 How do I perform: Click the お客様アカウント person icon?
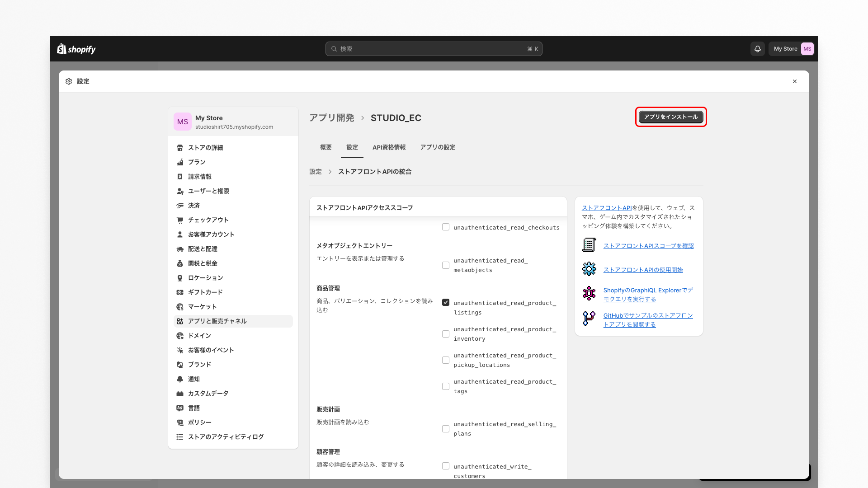(x=180, y=235)
